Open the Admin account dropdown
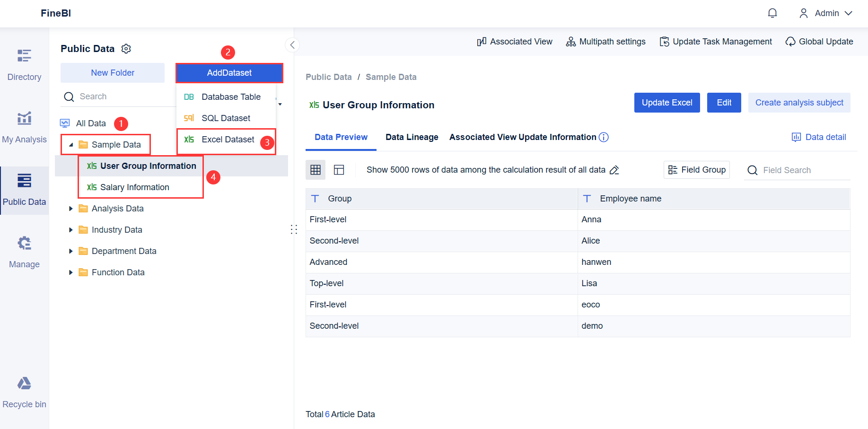 [x=825, y=13]
